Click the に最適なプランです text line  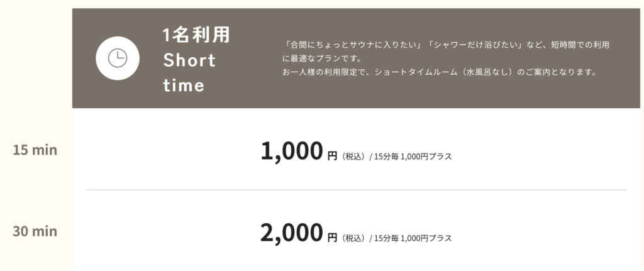tap(318, 58)
